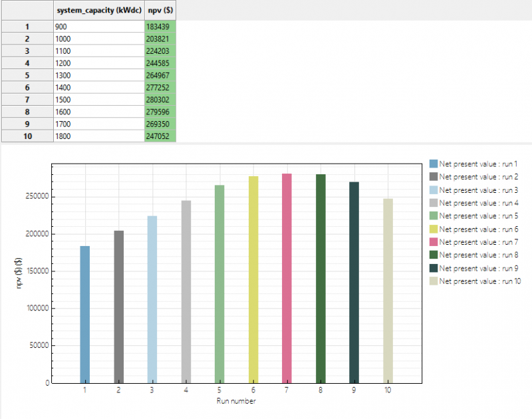Select the highlighted NPV value 280302
This screenshot has width=532, height=419.
coord(158,100)
